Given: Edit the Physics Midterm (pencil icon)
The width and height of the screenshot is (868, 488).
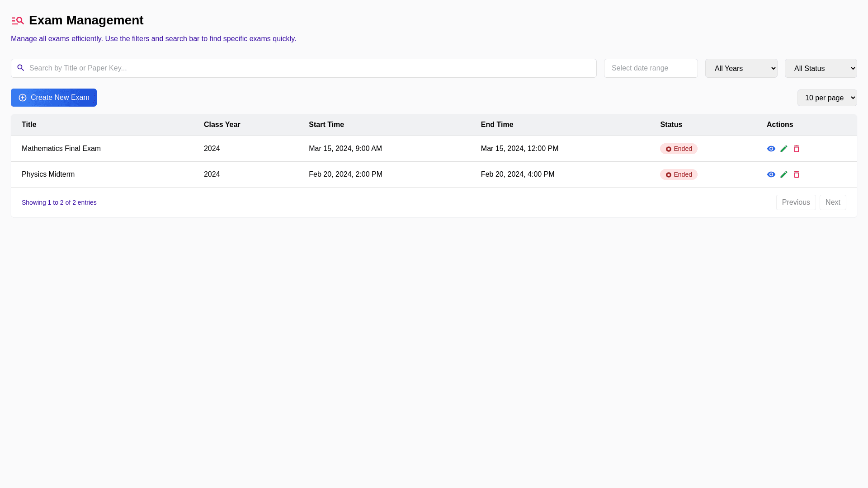Looking at the screenshot, I should [783, 174].
